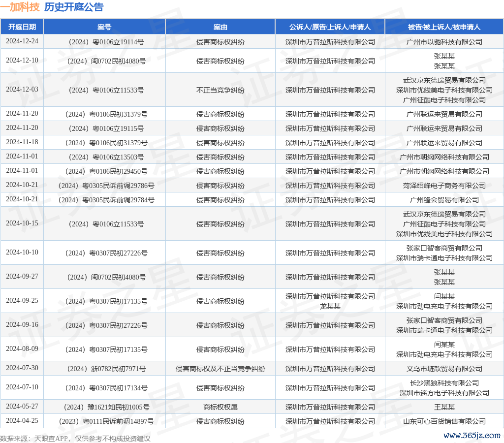Select the date 2024-10-15
The height and width of the screenshot is (443, 504).
(22, 223)
